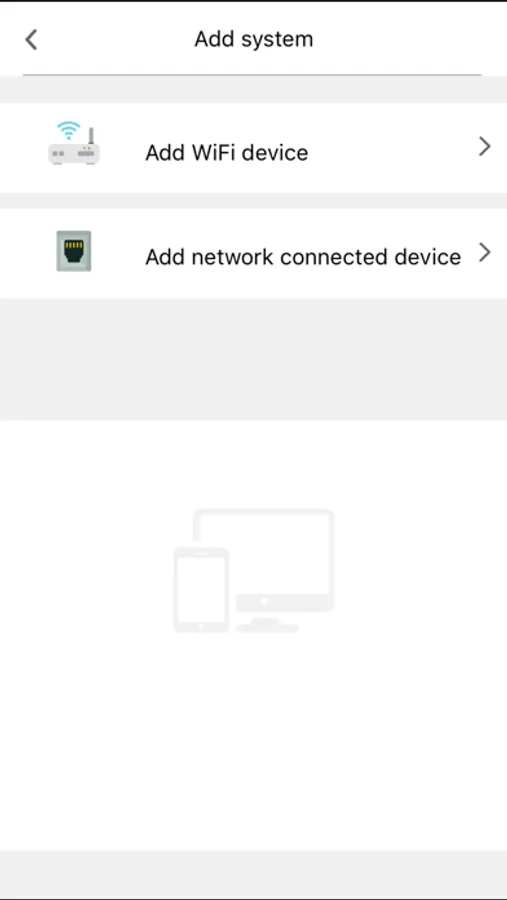Screen dimensions: 507x900
Task: Open the Add WiFi device row
Action: click(253, 148)
